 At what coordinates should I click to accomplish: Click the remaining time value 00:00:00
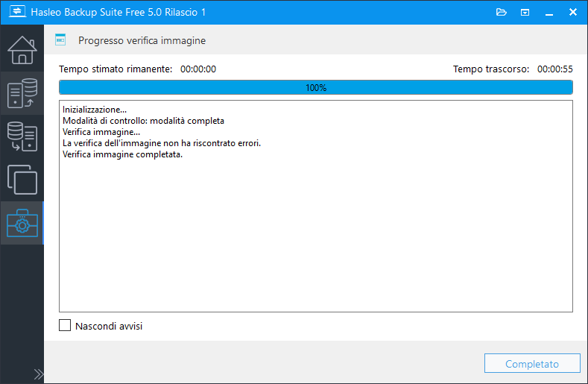click(x=198, y=69)
